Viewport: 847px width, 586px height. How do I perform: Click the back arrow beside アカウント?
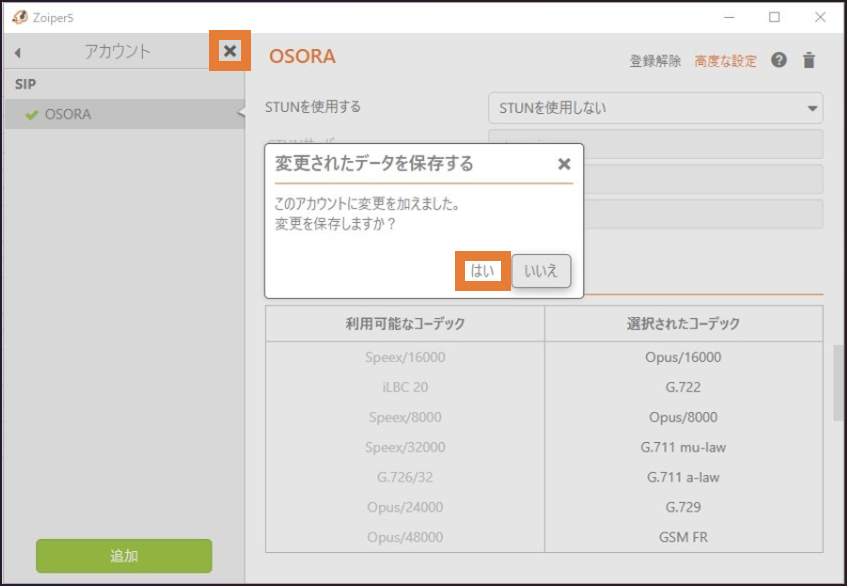[x=18, y=53]
